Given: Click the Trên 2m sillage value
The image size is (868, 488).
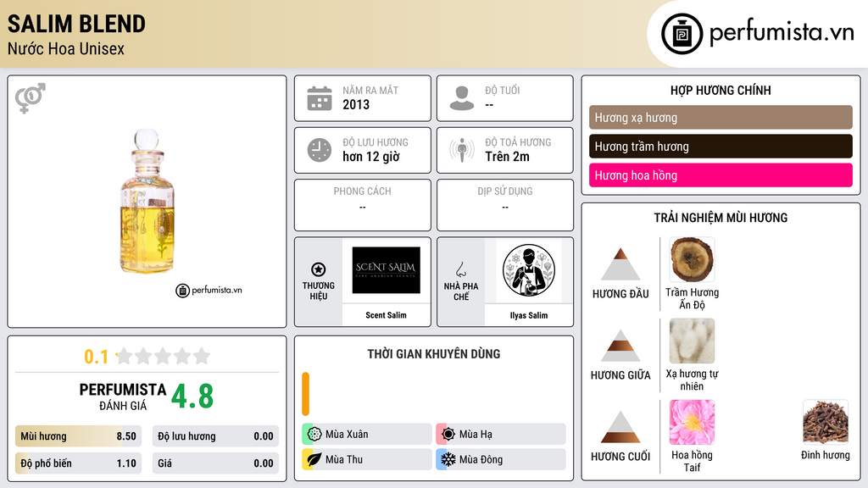Looking at the screenshot, I should (x=507, y=157).
